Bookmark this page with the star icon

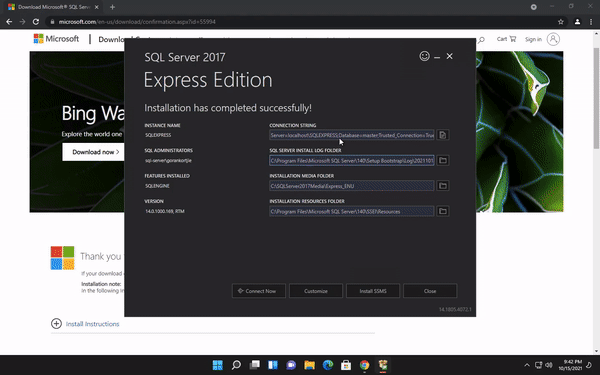[x=561, y=22]
